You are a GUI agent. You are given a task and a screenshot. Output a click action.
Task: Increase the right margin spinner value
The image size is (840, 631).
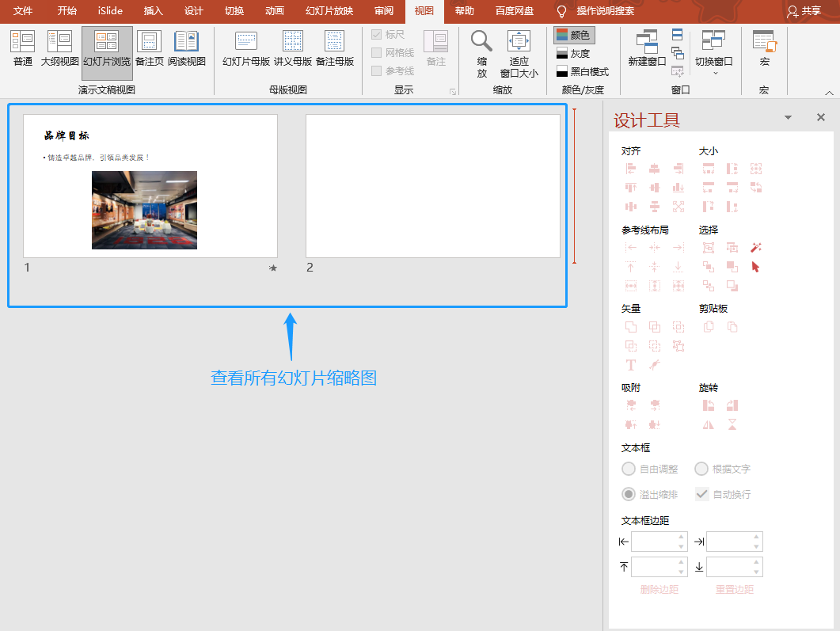[756, 537]
